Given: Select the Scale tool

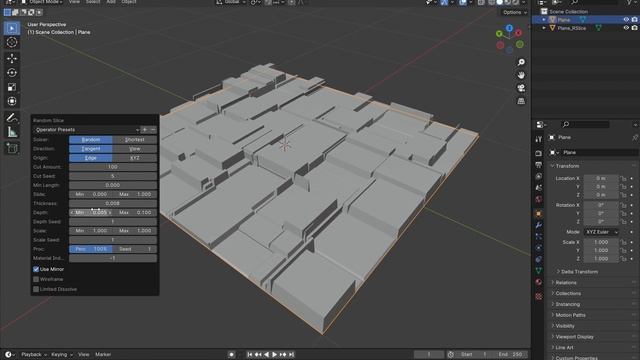Looking at the screenshot, I should tap(12, 87).
